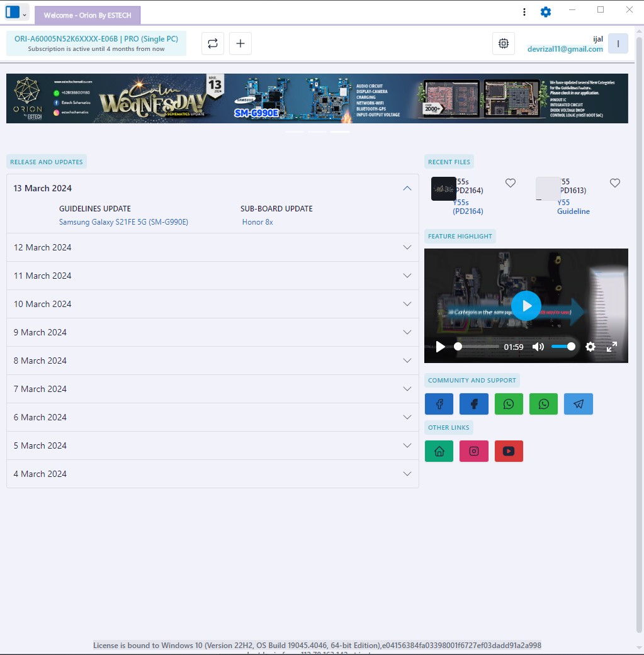Click the plus add license button
Image resolution: width=644 pixels, height=655 pixels.
(x=240, y=43)
